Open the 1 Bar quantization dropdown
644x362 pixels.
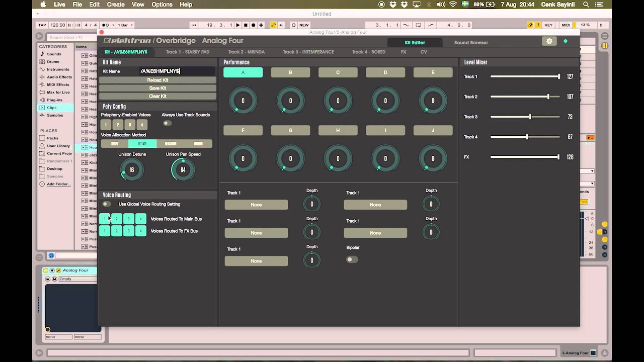(125, 25)
